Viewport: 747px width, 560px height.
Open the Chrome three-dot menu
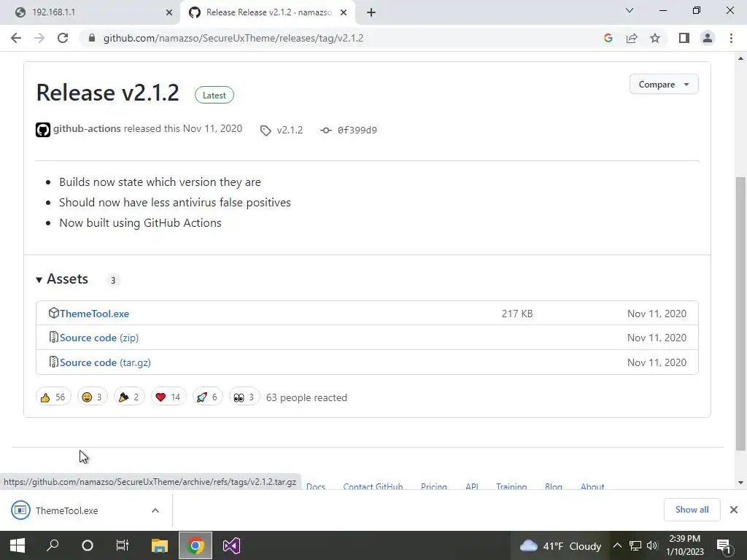pyautogui.click(x=731, y=38)
